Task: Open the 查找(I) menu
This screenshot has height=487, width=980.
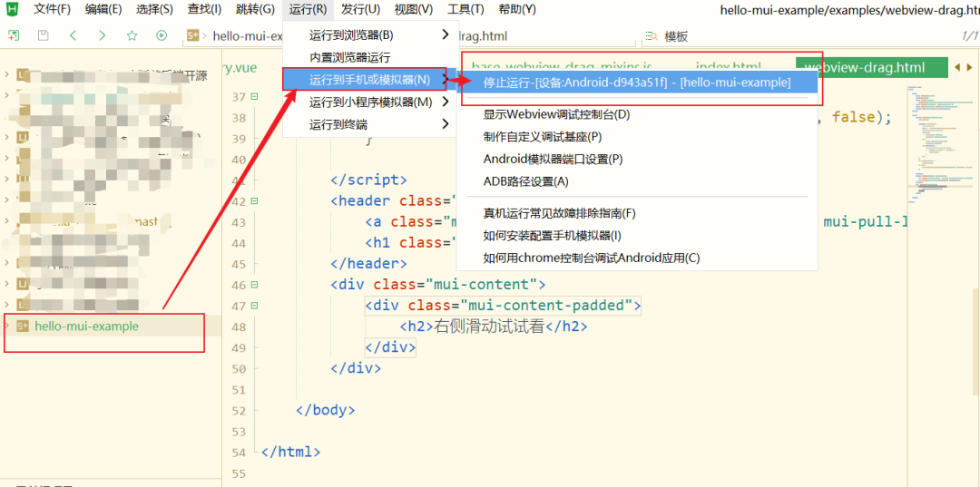Action: (x=204, y=9)
